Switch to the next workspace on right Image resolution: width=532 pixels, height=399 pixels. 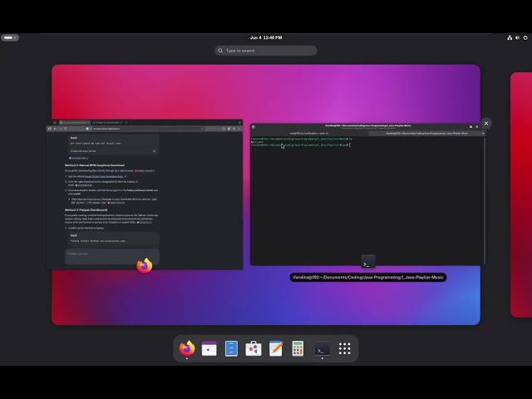[521, 195]
